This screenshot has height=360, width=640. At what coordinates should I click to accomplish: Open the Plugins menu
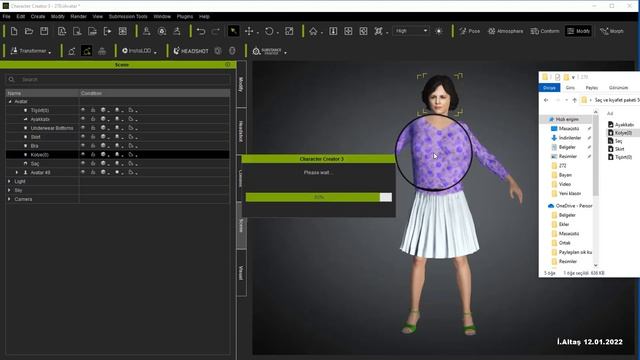[x=185, y=17]
